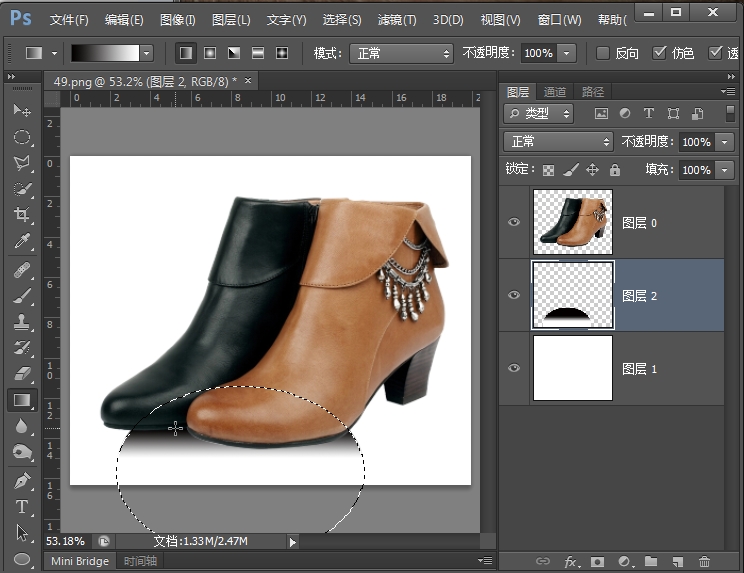Viewport: 744px width, 573px height.
Task: Open the layer blend mode 正常 dropdown
Action: pyautogui.click(x=558, y=142)
